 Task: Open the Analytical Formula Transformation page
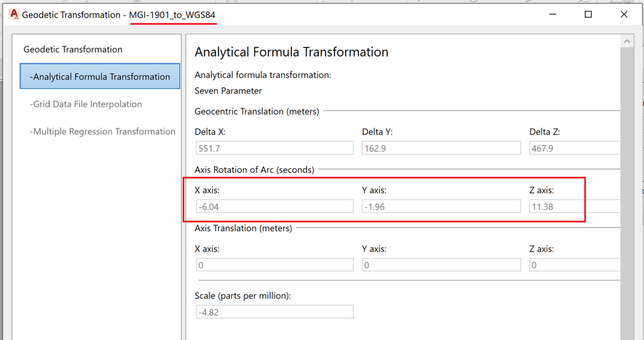pyautogui.click(x=100, y=76)
